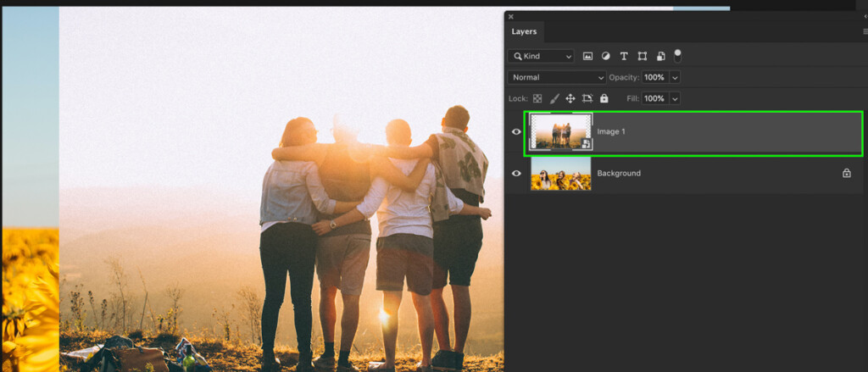Viewport: 868px width, 372px height.
Task: Click the Background layer name
Action: (x=619, y=173)
